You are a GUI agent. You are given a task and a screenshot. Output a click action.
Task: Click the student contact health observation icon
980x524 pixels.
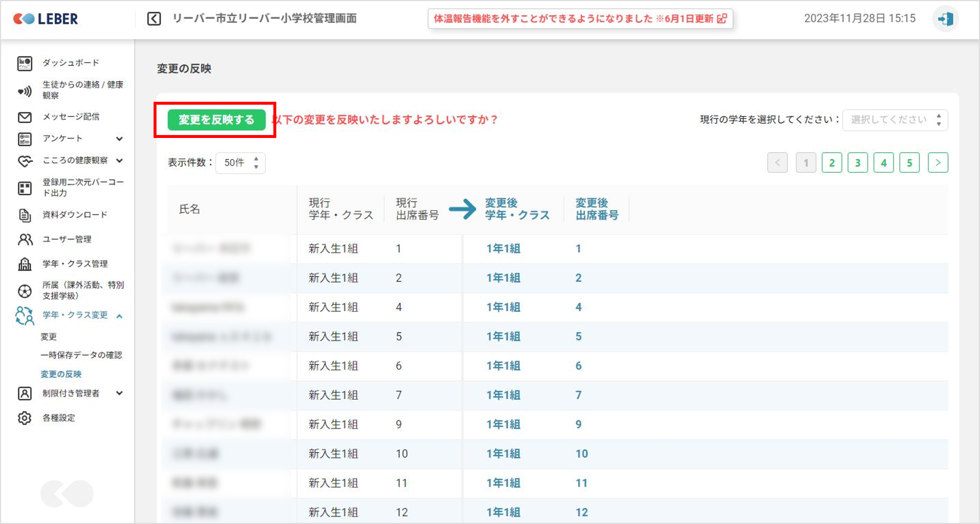(x=24, y=91)
